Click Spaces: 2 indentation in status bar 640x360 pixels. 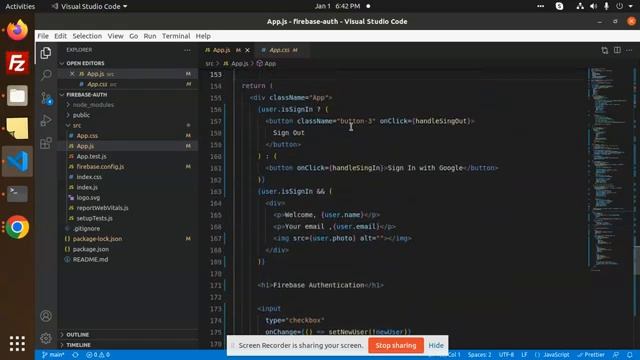(480, 355)
